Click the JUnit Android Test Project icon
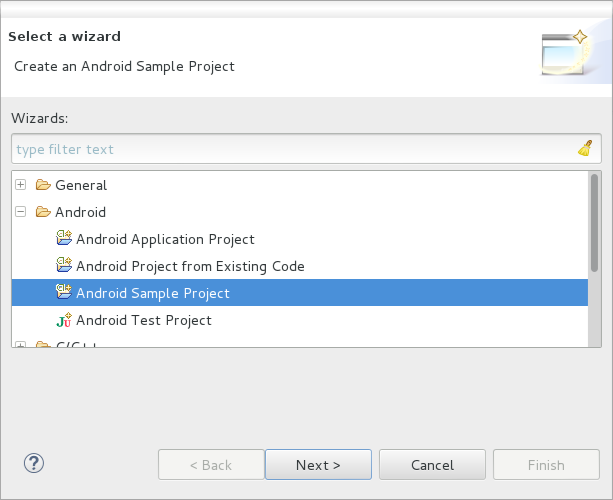The width and height of the screenshot is (613, 500). (64, 319)
